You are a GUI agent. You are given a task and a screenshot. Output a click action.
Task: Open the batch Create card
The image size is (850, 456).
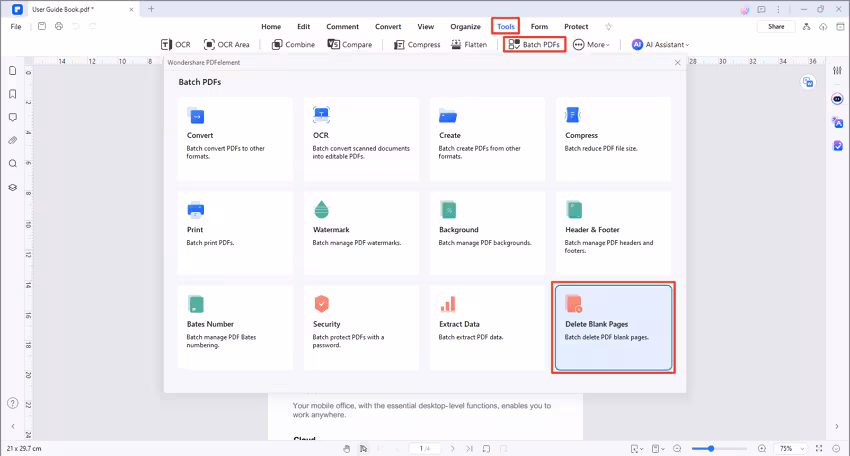[487, 139]
